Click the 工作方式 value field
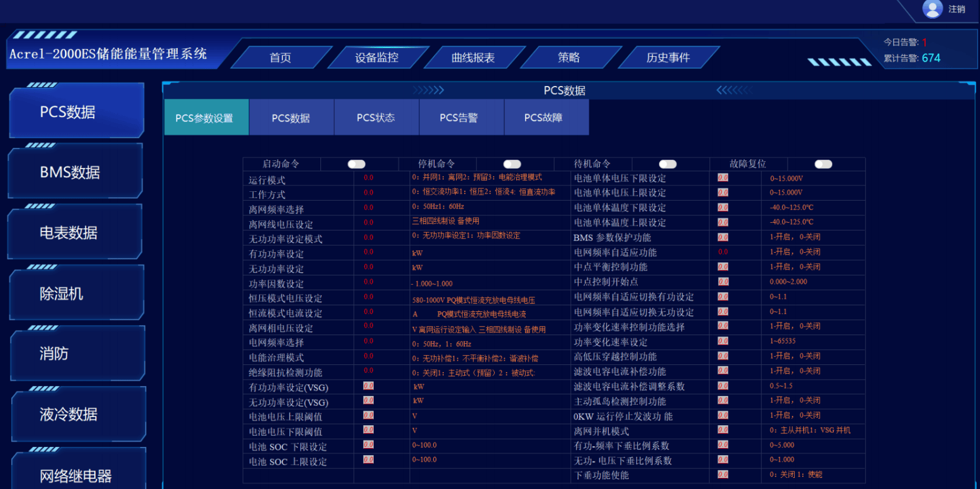The width and height of the screenshot is (980, 489). click(x=368, y=192)
